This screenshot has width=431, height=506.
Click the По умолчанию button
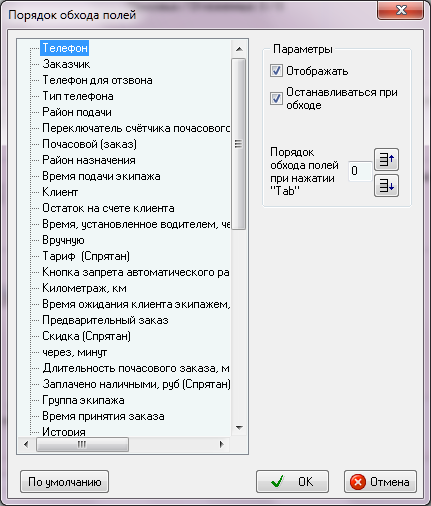(x=64, y=482)
